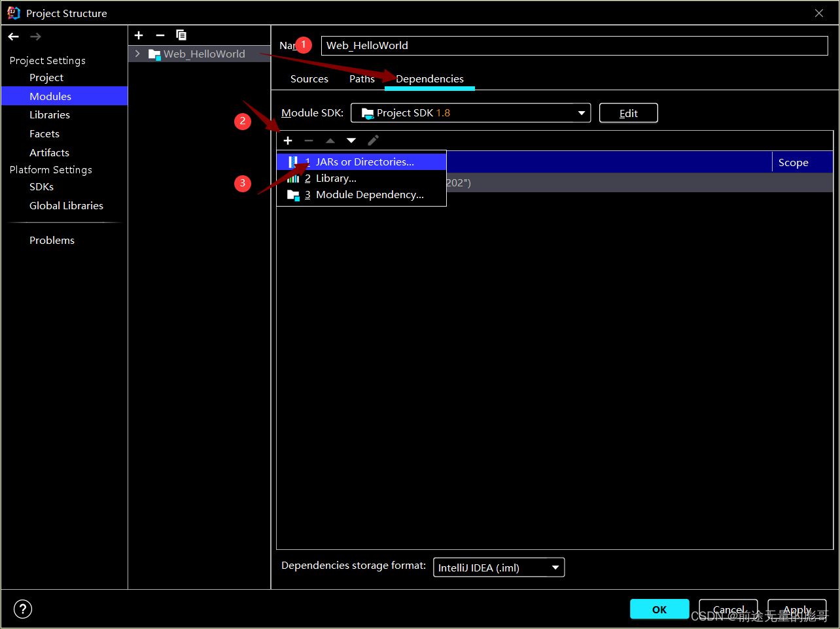Choose Module Dependency... menu entry

pos(361,195)
